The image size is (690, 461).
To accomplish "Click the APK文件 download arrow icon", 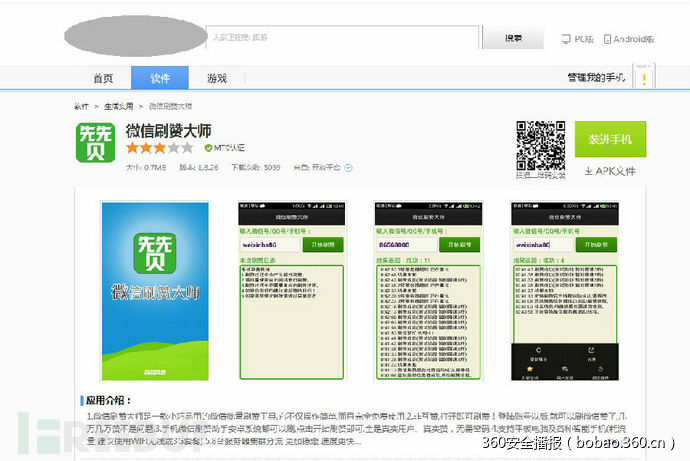I will [589, 171].
